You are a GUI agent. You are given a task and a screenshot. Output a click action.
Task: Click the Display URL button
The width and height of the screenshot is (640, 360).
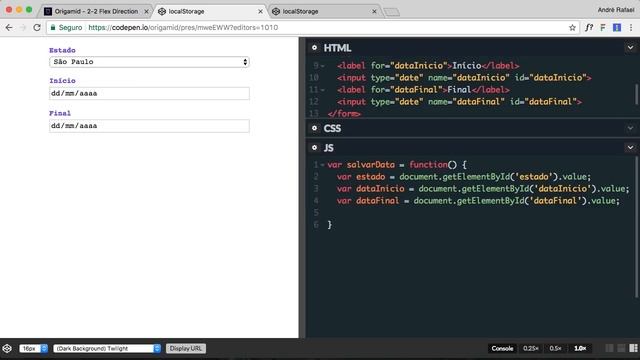coord(186,349)
